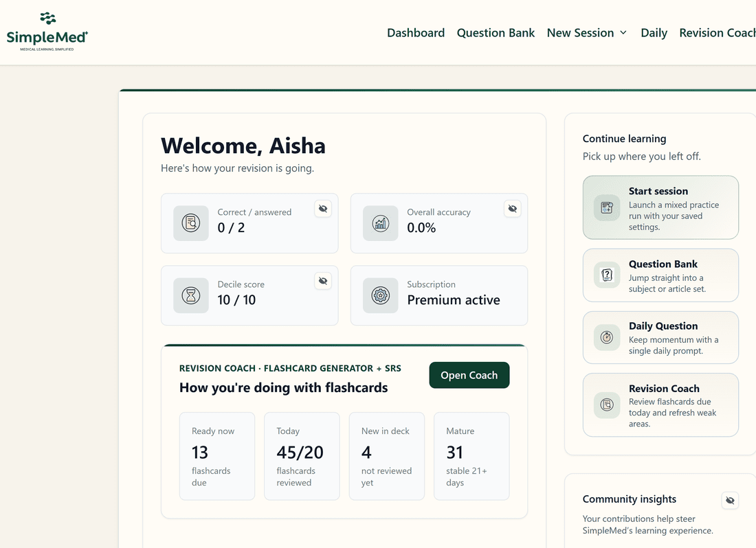
Task: Click the Start session card icon
Action: tap(607, 207)
